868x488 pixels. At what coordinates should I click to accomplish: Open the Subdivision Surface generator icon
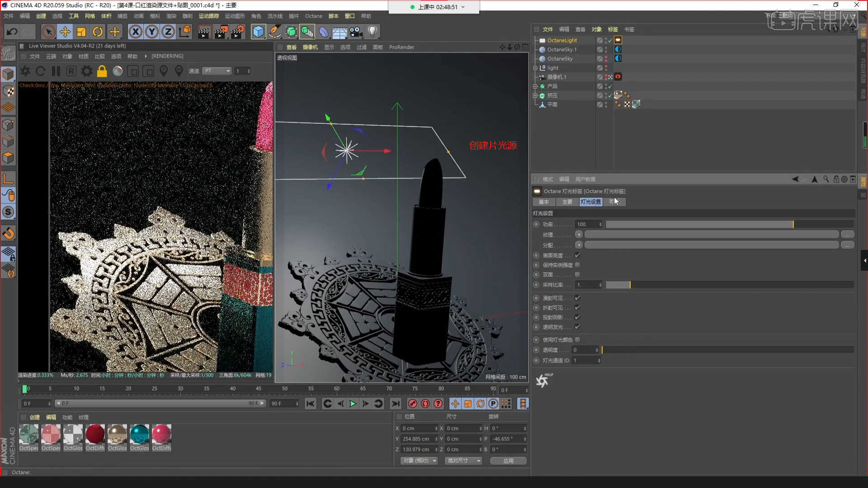[x=291, y=32]
